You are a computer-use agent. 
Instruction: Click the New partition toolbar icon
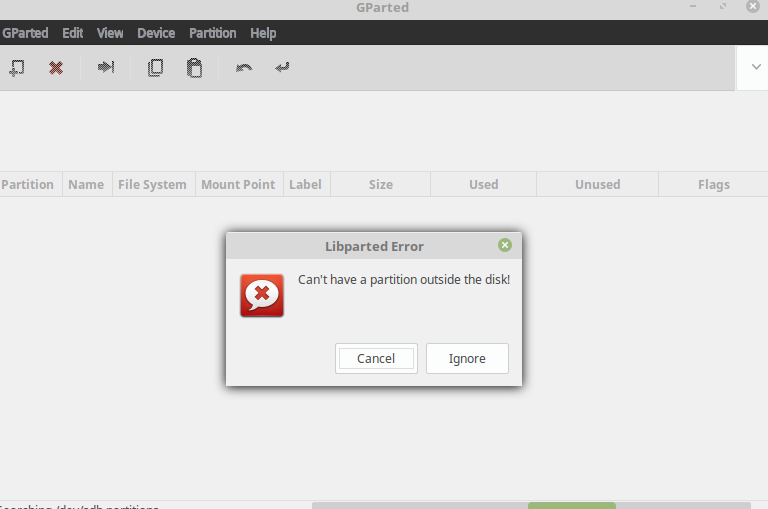17,68
